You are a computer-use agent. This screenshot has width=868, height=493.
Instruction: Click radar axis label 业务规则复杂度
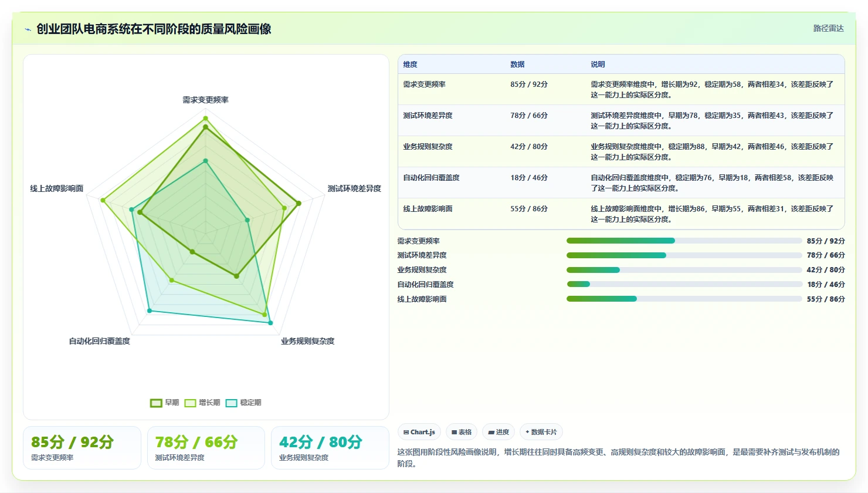point(307,341)
